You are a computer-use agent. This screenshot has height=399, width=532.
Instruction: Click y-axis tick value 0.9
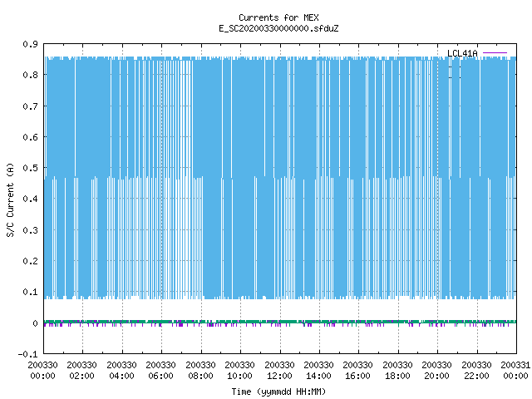(31, 44)
